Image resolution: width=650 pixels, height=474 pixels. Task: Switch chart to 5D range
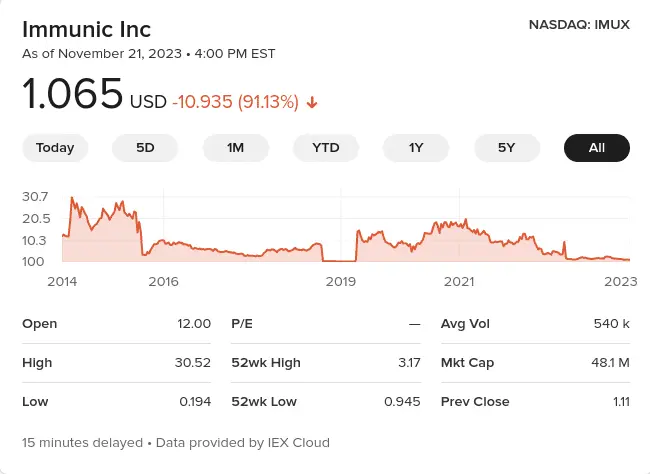[x=145, y=148]
